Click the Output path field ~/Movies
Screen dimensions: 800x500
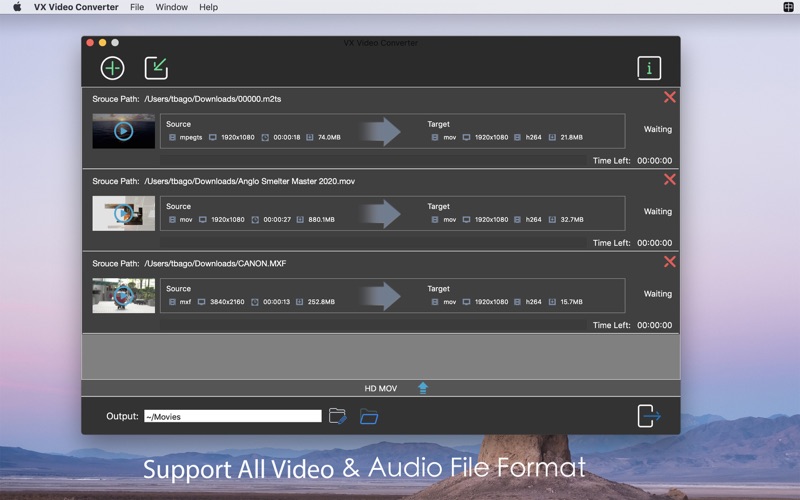point(233,416)
